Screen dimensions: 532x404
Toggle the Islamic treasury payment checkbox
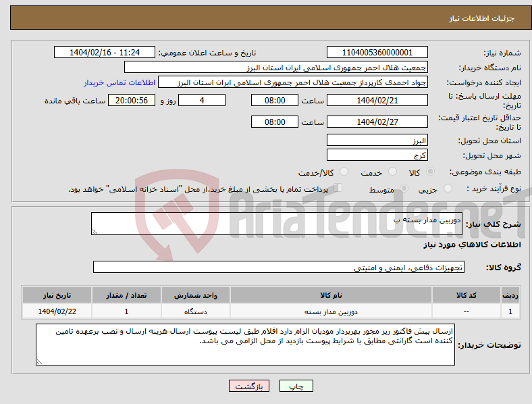338,188
